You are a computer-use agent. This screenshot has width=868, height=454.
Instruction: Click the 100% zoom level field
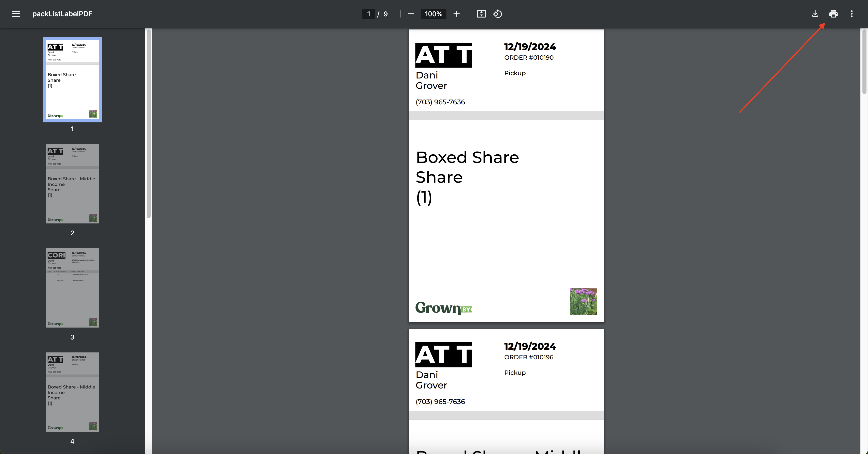(x=433, y=14)
